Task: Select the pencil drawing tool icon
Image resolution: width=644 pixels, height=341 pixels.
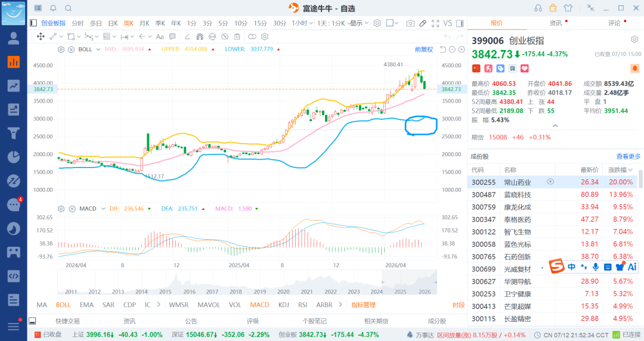Action: click(423, 23)
